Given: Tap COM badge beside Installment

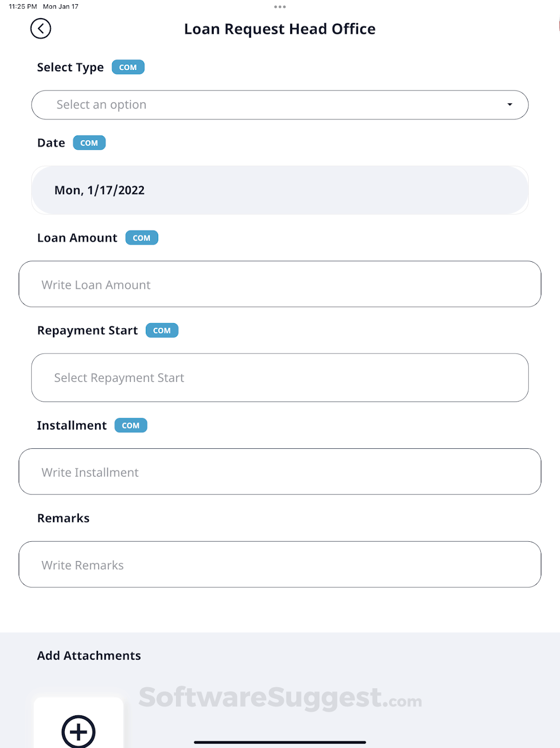Looking at the screenshot, I should coord(131,425).
